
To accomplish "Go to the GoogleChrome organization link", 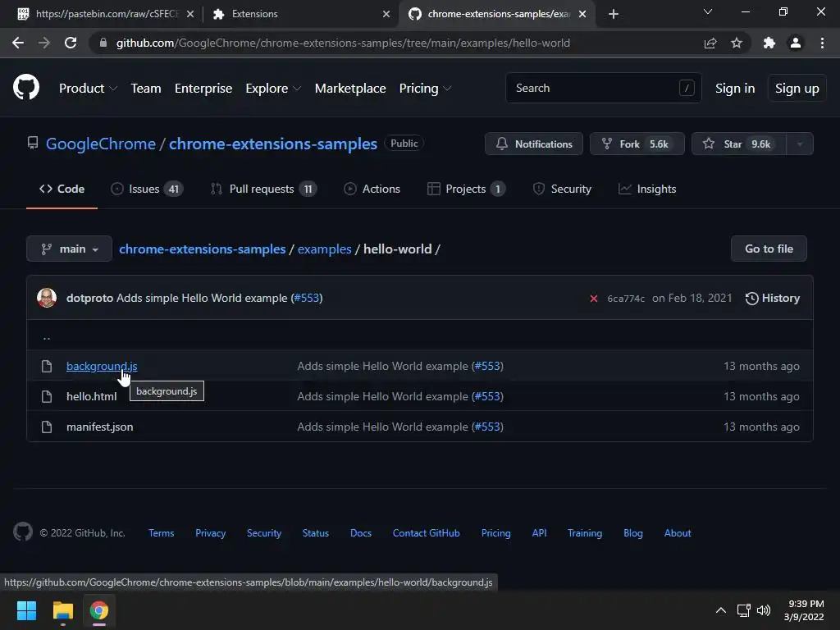I will (x=101, y=144).
